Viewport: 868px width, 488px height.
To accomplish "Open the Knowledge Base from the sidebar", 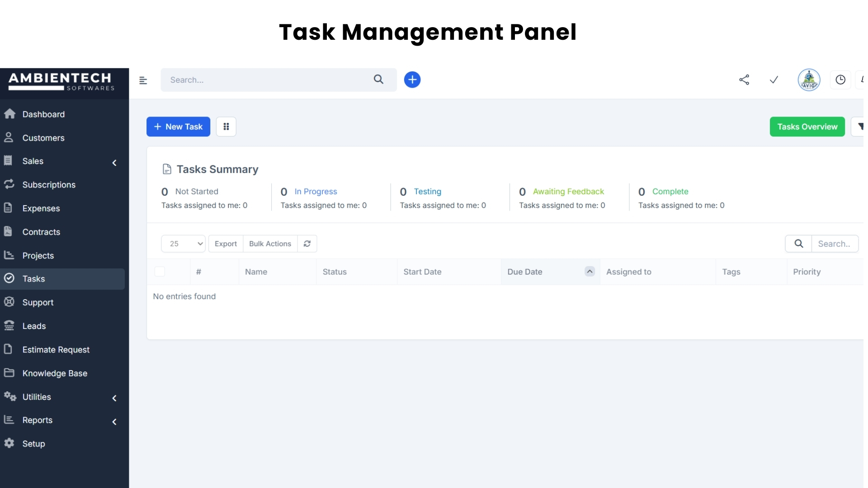I will tap(55, 373).
